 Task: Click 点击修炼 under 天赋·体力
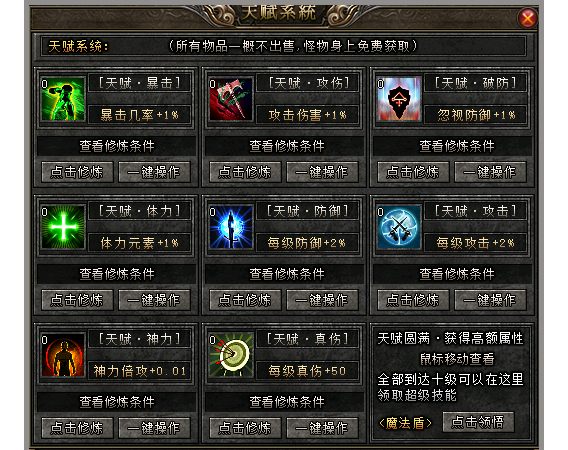[77, 300]
